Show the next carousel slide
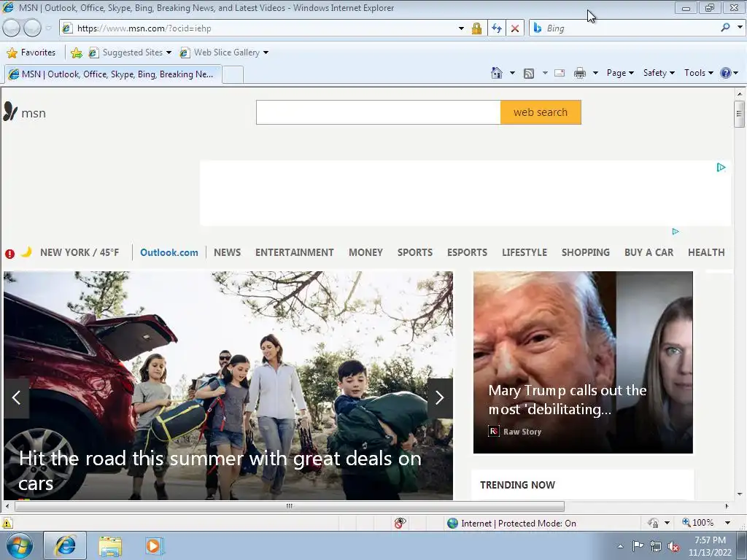The image size is (747, 560). click(x=440, y=397)
